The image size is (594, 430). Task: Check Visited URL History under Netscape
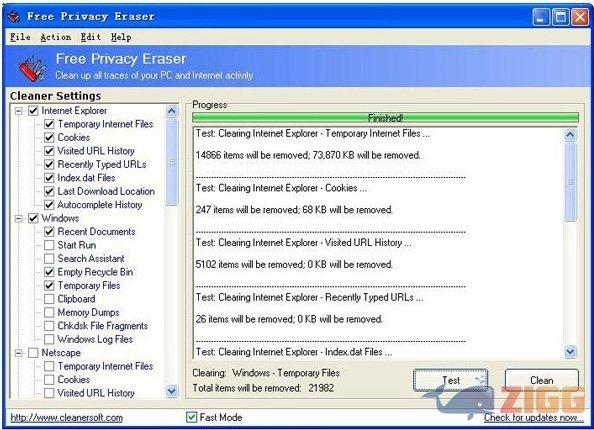pyautogui.click(x=49, y=393)
